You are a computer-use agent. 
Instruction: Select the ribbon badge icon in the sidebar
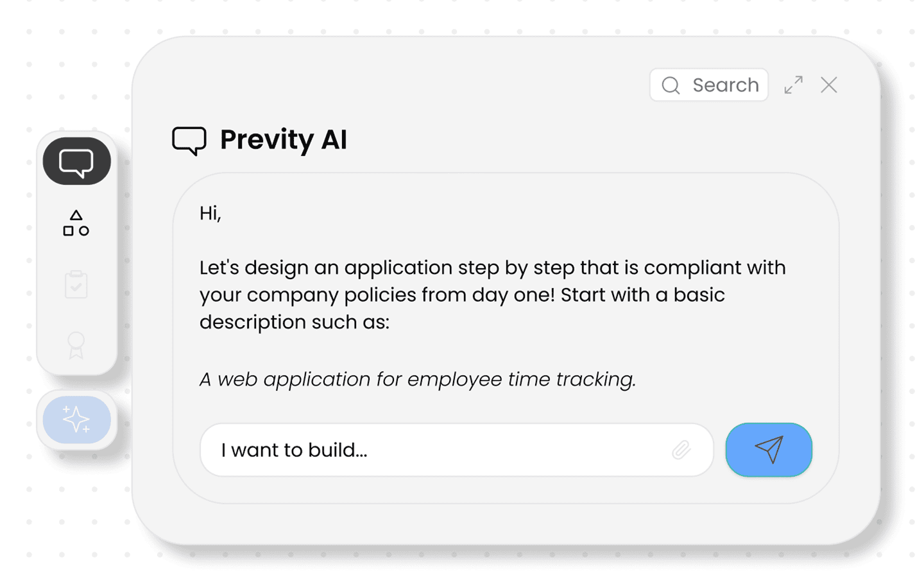(x=76, y=345)
